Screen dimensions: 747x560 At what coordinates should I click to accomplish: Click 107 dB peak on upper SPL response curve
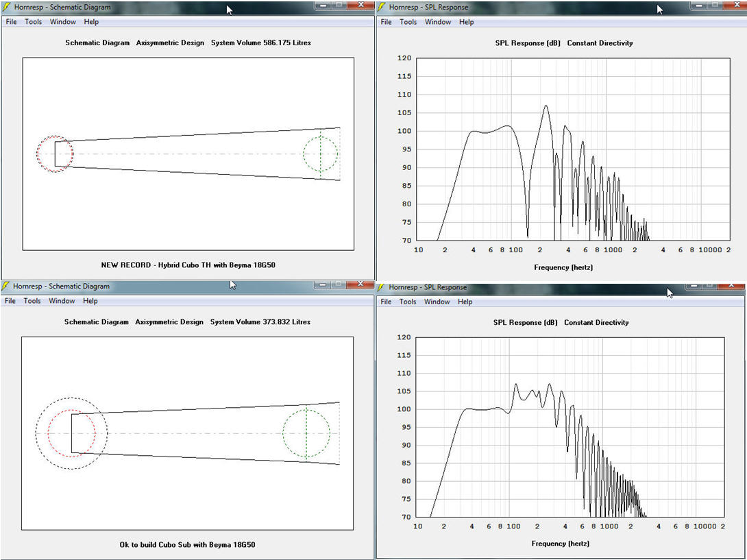coord(546,106)
